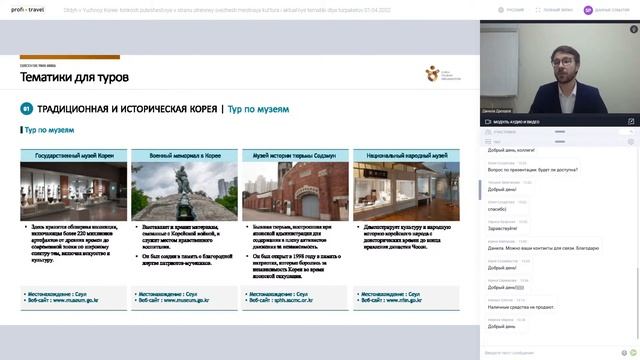The image size is (640, 360).
Task: Open the purple user avatar menu
Action: pyautogui.click(x=588, y=10)
